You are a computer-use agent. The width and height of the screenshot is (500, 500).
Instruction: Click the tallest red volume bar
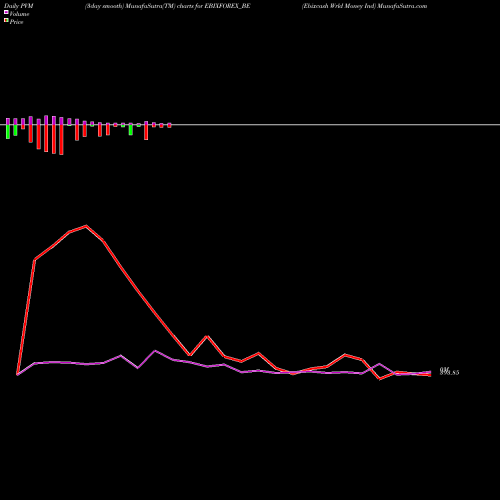pos(61,140)
